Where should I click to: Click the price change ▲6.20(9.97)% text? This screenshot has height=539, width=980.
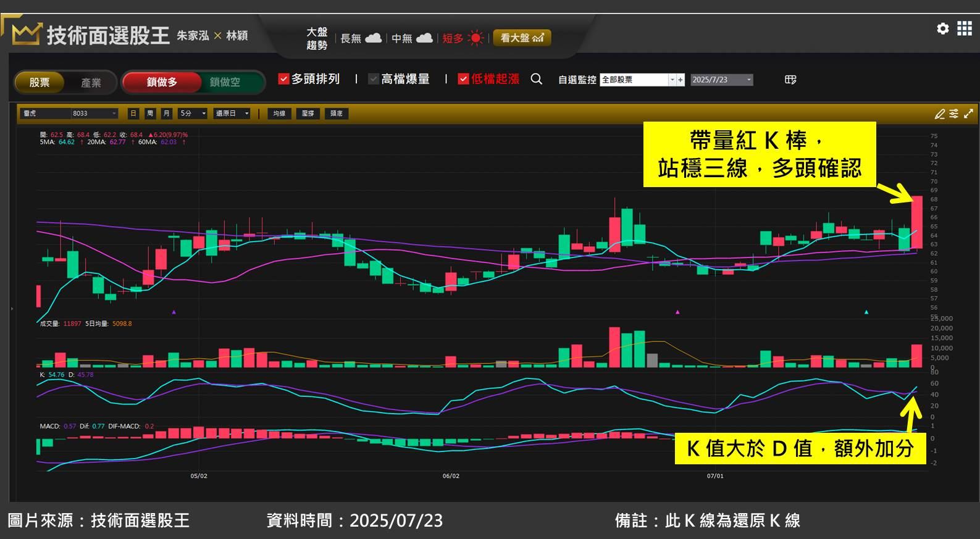(x=167, y=135)
